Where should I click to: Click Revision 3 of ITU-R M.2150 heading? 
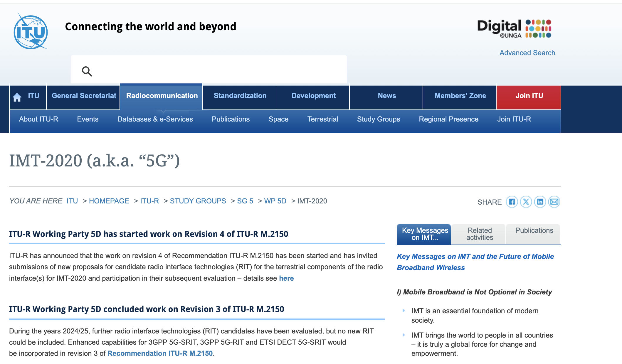(147, 309)
